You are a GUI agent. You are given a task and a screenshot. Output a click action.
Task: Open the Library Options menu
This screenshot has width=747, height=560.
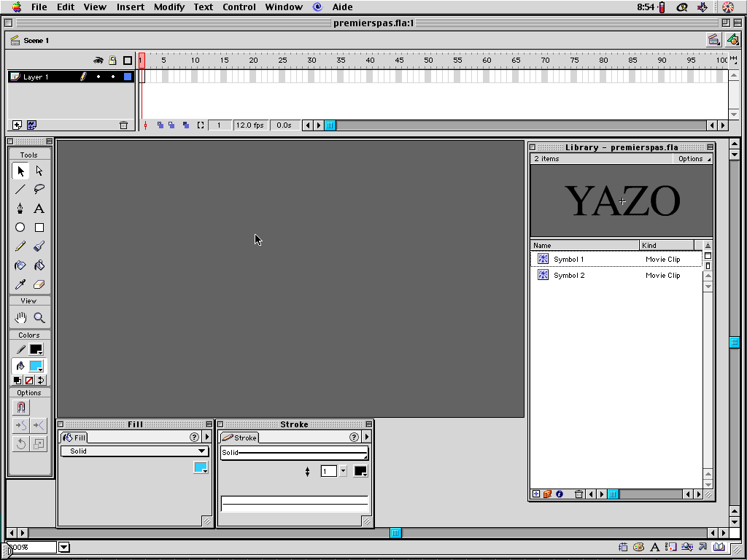[x=694, y=159]
